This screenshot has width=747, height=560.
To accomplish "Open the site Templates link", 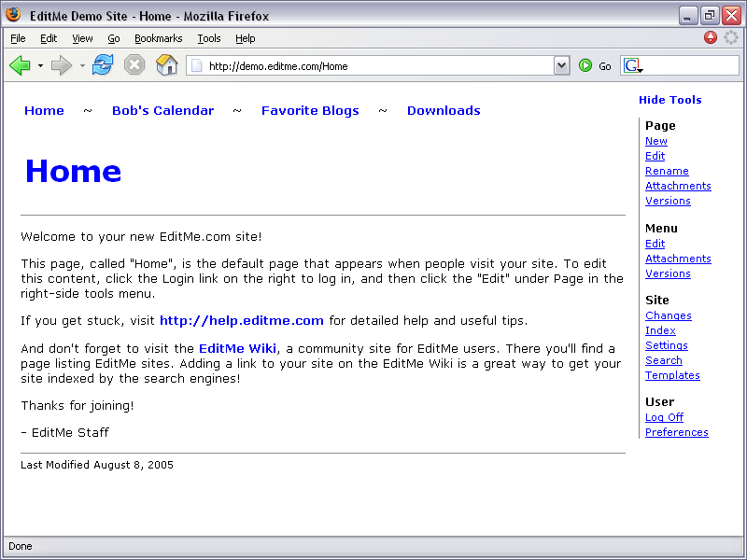I will click(672, 375).
